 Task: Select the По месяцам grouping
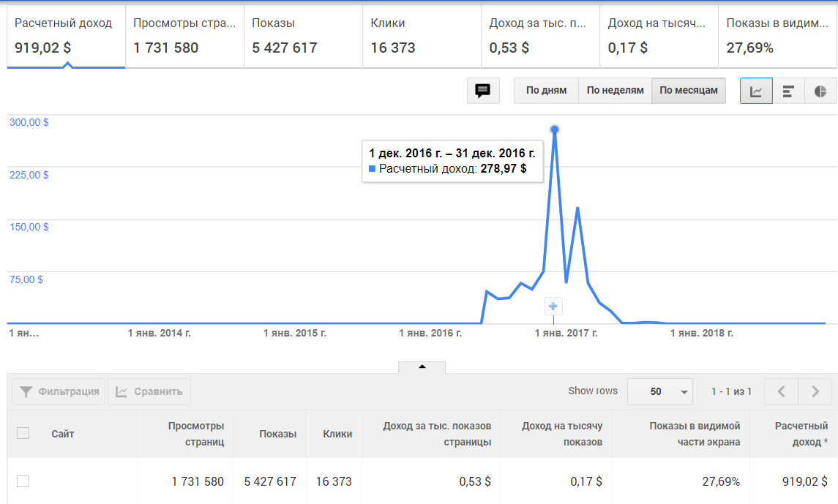(x=689, y=91)
